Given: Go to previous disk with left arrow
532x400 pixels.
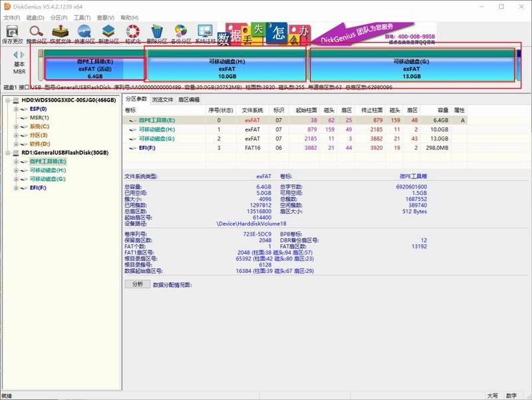Looking at the screenshot, I should [15, 55].
